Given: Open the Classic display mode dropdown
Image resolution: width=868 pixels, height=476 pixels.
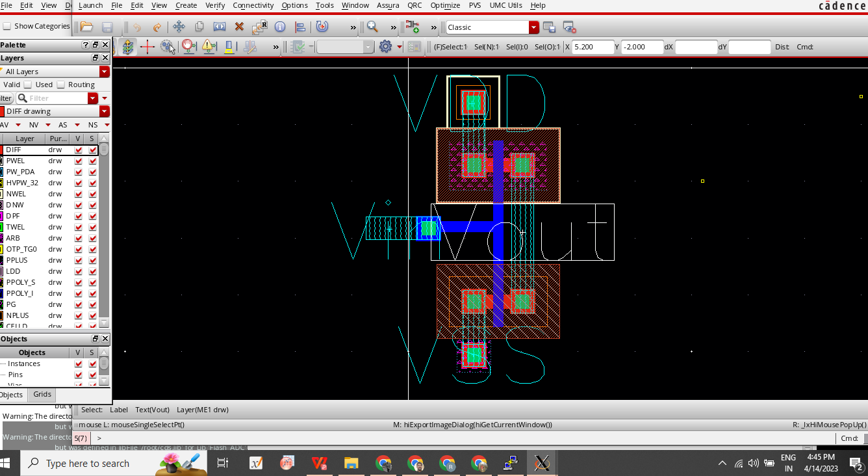Looking at the screenshot, I should click(x=533, y=27).
